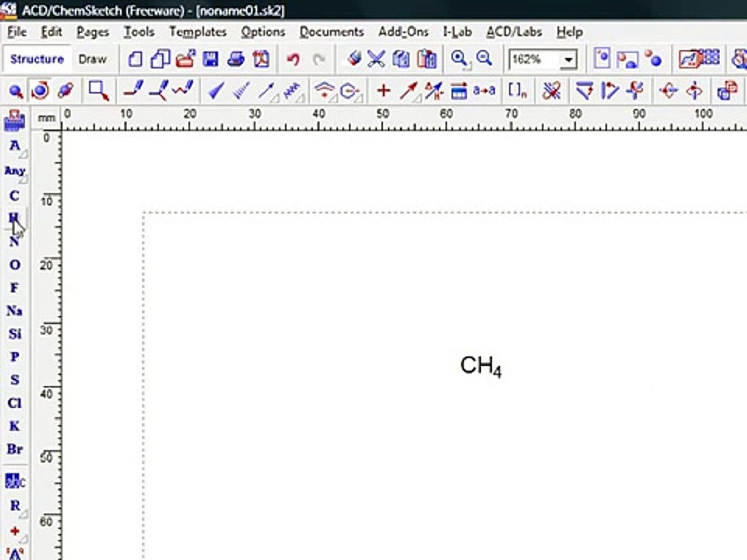
Task: Select the polymer brackets [ ]n tool
Action: coord(517,91)
